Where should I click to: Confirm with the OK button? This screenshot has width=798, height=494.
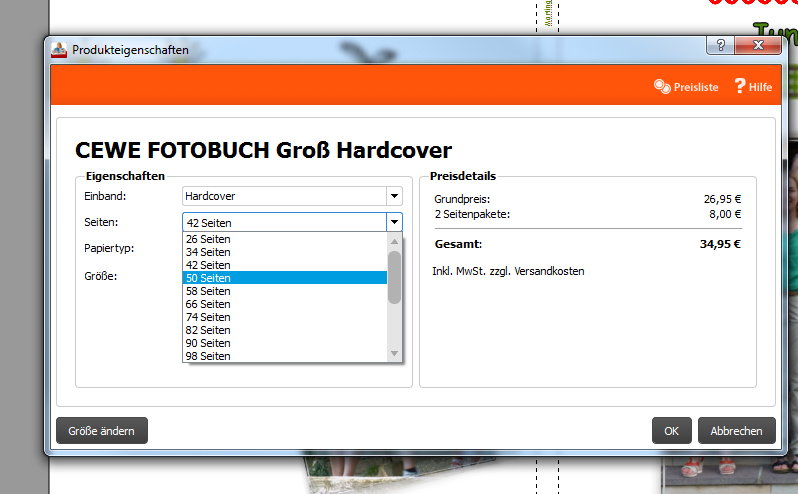point(671,430)
